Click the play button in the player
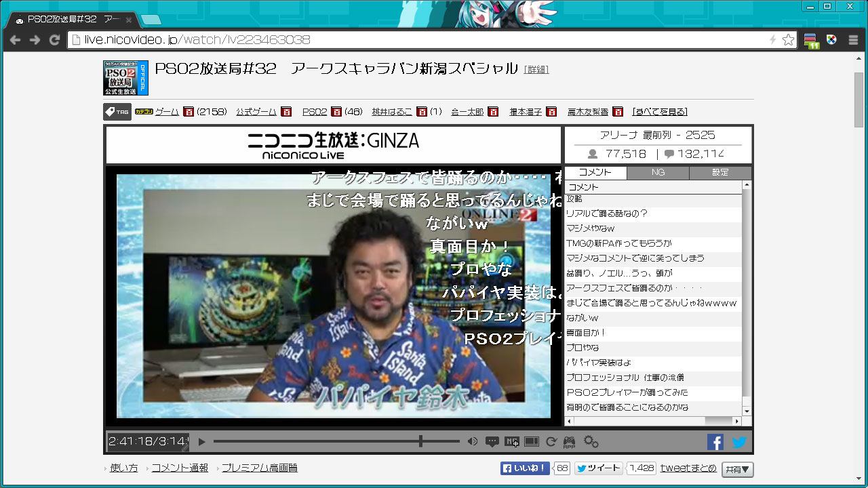 coord(201,442)
